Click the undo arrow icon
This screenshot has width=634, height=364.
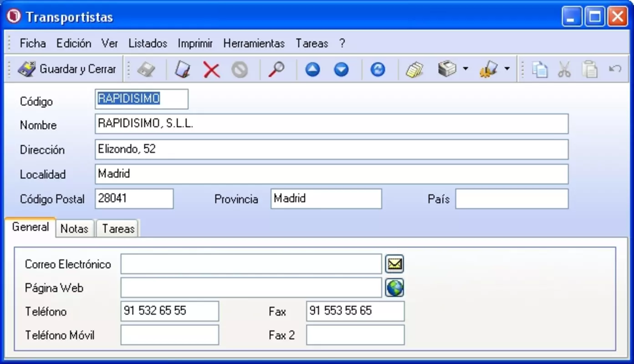(615, 69)
